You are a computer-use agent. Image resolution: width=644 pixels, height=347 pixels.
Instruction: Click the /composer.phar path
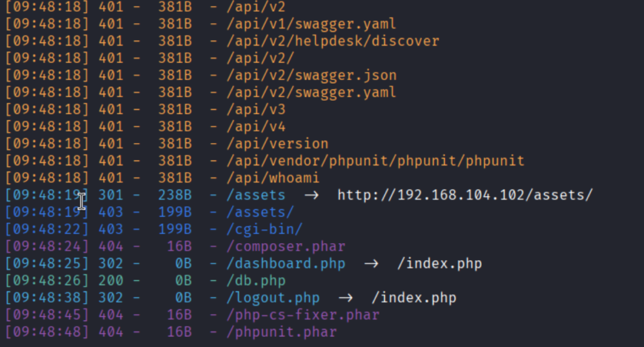[286, 246]
